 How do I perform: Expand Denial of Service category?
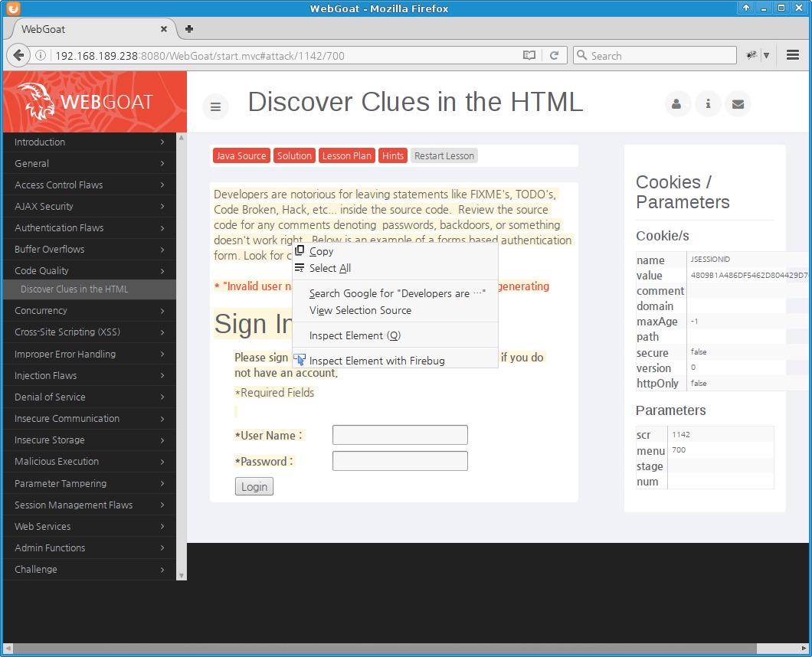point(90,397)
